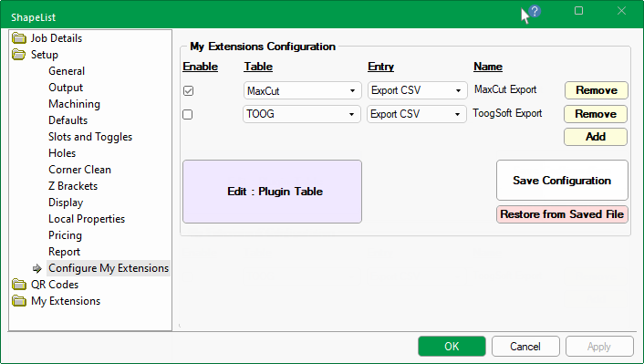
Task: Click the Add extension button
Action: point(596,137)
